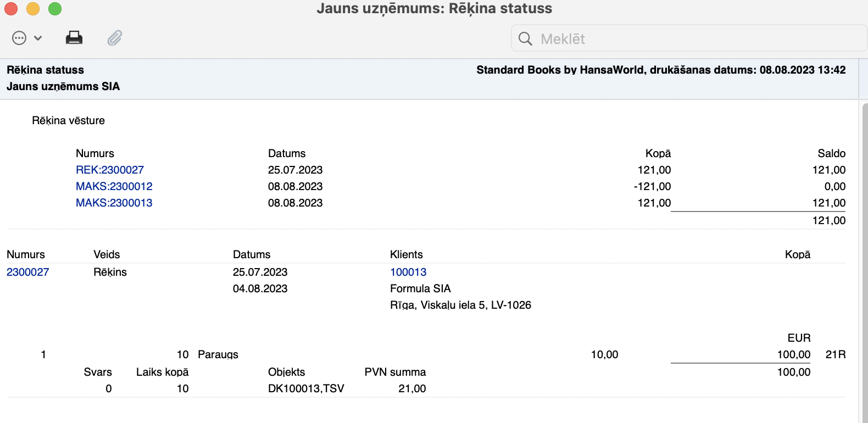Close the window with red button

point(11,9)
